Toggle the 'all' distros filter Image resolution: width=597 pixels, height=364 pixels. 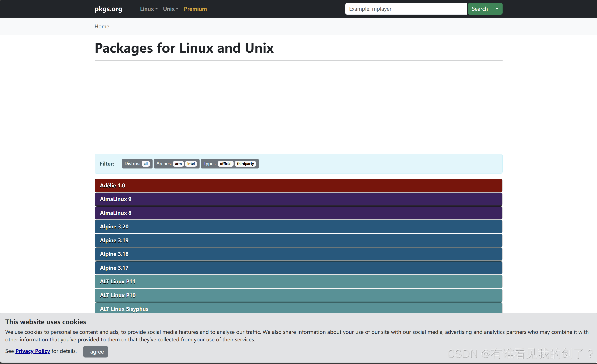click(145, 164)
